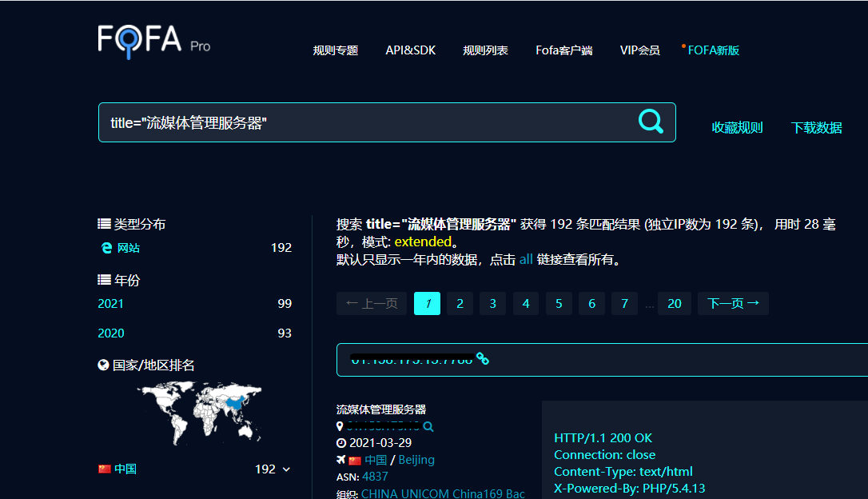Open the 规则列表 menu item
This screenshot has height=499, width=868.
click(485, 50)
